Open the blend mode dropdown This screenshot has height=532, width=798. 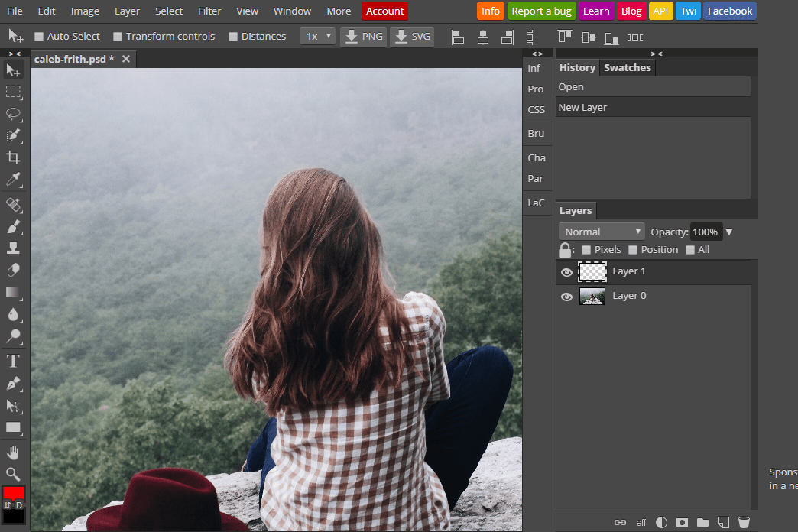(602, 231)
